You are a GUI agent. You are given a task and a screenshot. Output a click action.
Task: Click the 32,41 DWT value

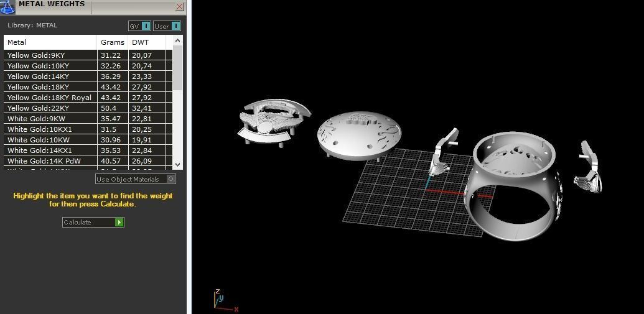(142, 108)
